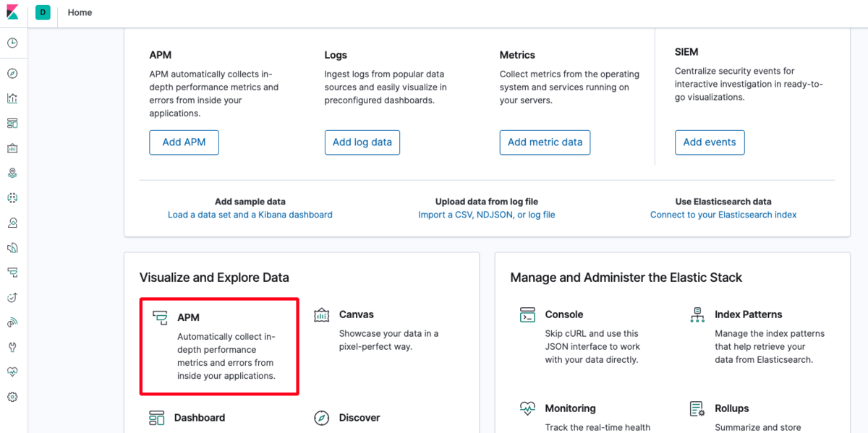Open Load a data set and Kibana dashboard link
Viewport: 868px width, 433px height.
click(x=250, y=215)
